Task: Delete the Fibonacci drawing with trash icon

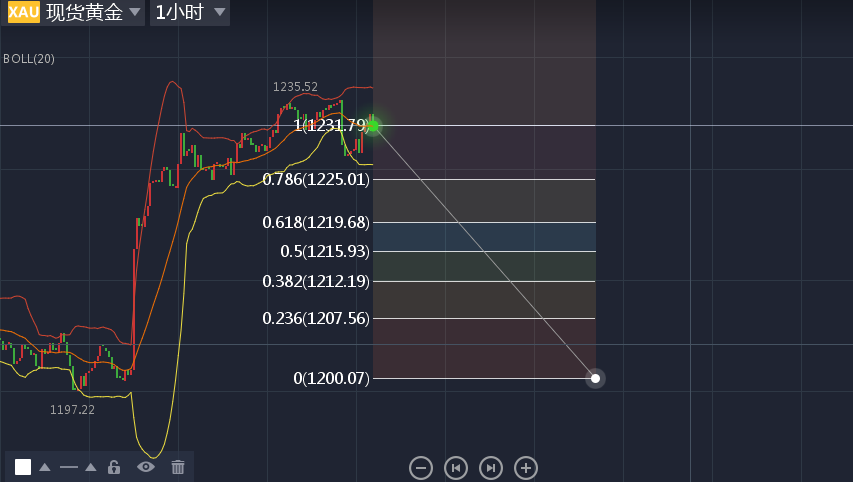Action: click(178, 467)
